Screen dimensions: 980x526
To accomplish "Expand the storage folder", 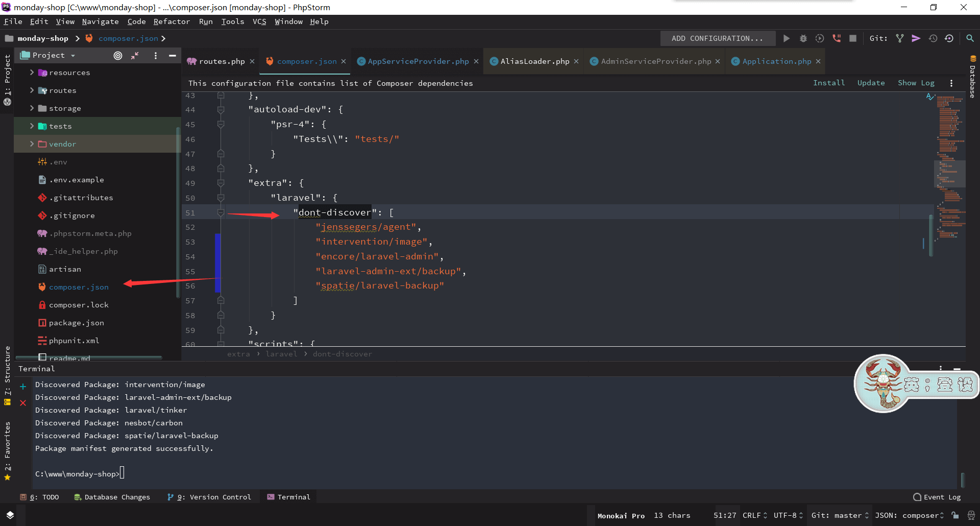I will 32,108.
